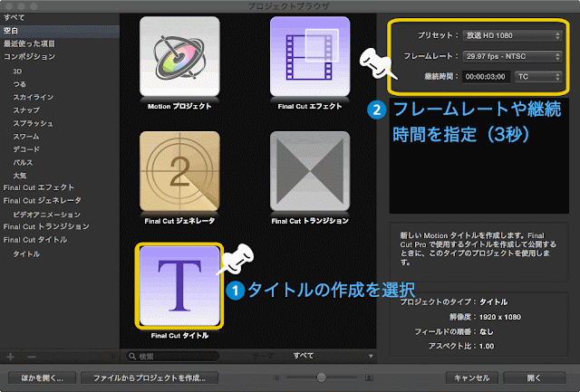Select ビデオアニメーション in the sidebar
580x392 pixels.
pyautogui.click(x=46, y=215)
